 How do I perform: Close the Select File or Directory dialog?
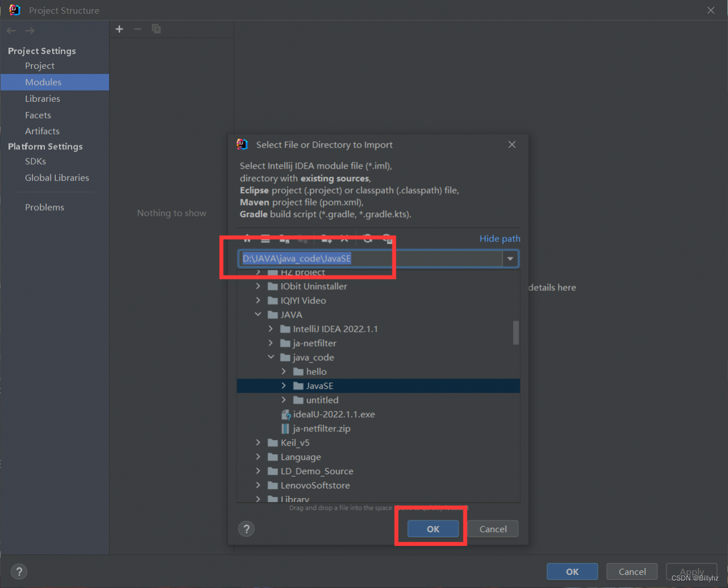pos(512,145)
